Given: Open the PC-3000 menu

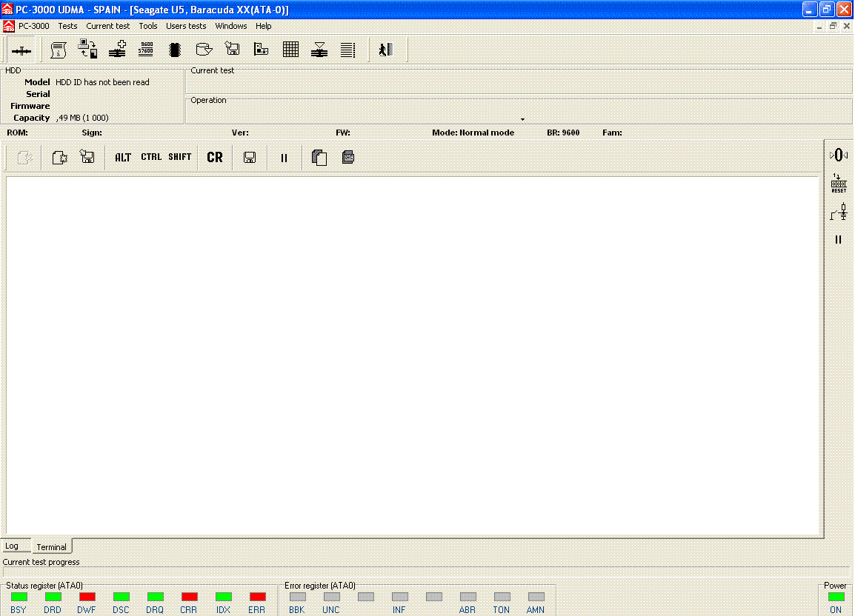Looking at the screenshot, I should click(34, 26).
